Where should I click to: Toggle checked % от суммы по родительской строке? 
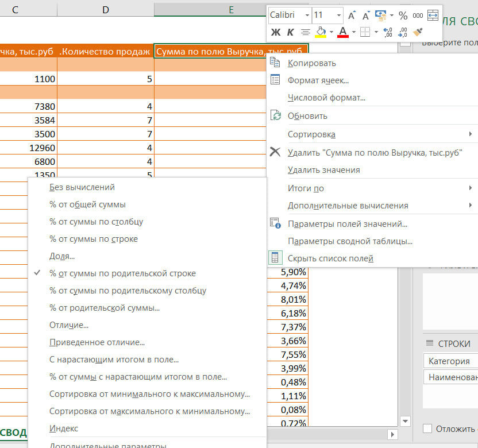pyautogui.click(x=122, y=273)
